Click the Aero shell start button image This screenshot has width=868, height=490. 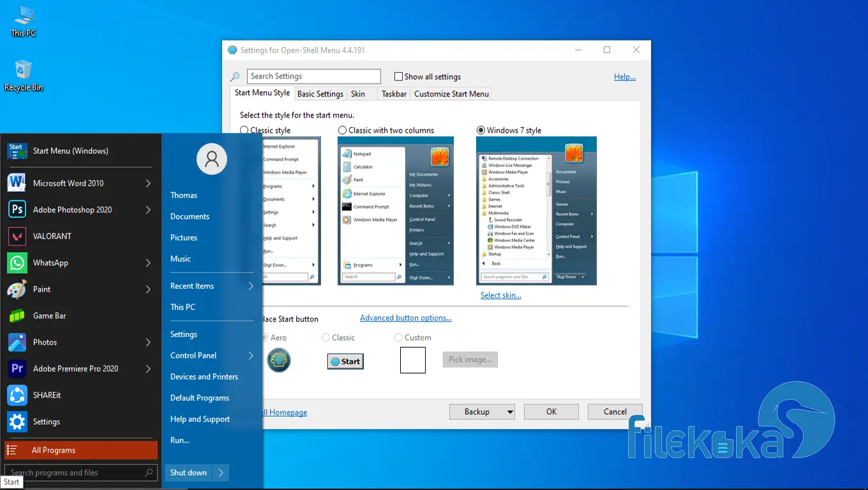coord(279,360)
